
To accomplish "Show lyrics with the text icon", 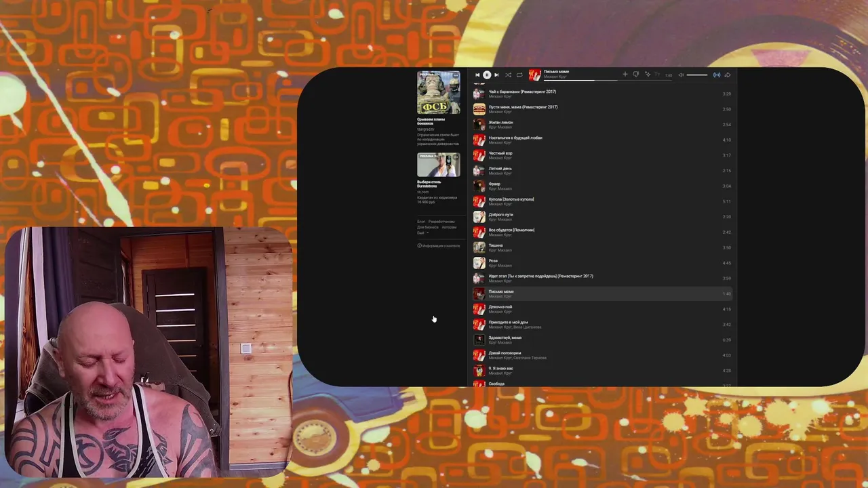I will pyautogui.click(x=657, y=74).
